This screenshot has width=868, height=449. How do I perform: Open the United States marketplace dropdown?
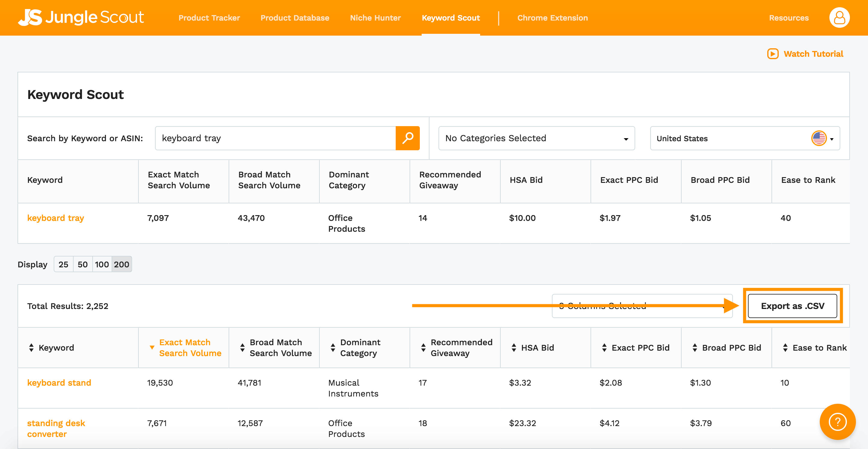745,138
